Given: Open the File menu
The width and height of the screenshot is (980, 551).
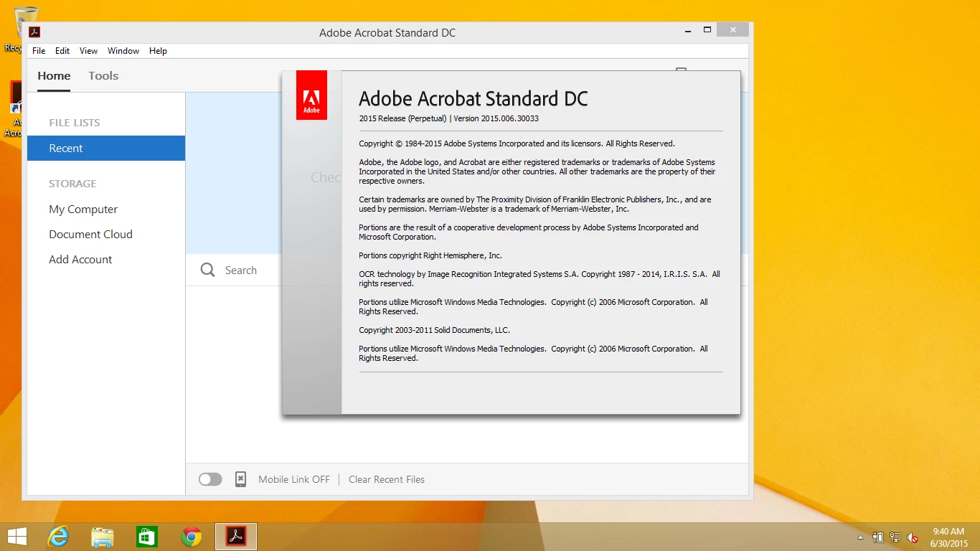Looking at the screenshot, I should click(39, 51).
